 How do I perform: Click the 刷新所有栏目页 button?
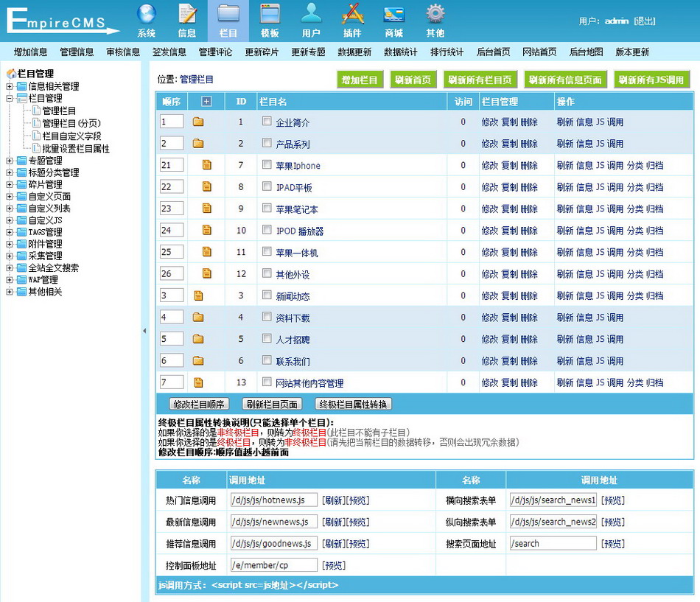point(480,80)
